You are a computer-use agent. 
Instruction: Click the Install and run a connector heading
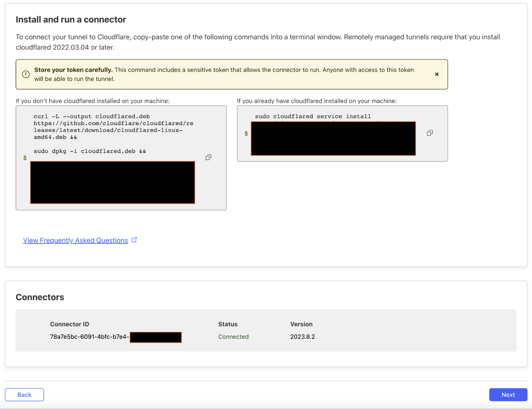point(71,19)
